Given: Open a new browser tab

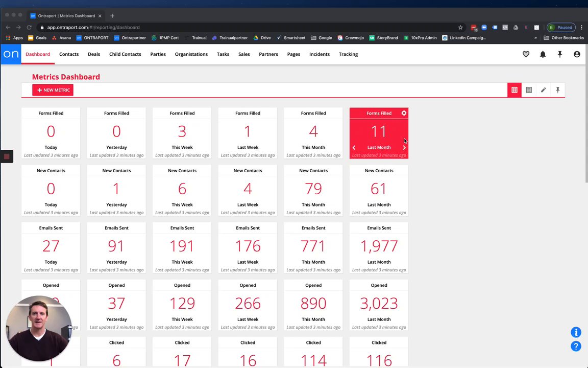Looking at the screenshot, I should point(112,16).
